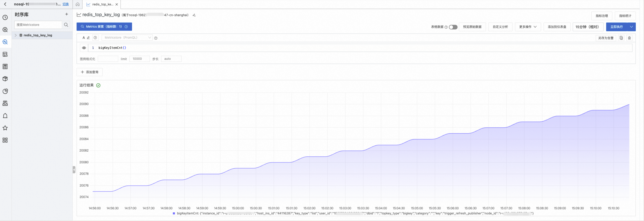Click the 指标统计 button
This screenshot has width=644, height=221.
pyautogui.click(x=625, y=16)
